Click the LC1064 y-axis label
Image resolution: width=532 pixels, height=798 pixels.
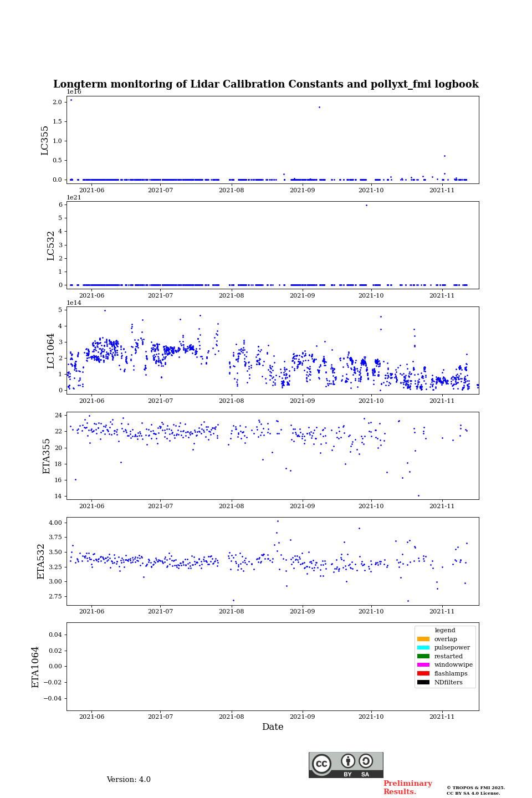click(x=51, y=350)
